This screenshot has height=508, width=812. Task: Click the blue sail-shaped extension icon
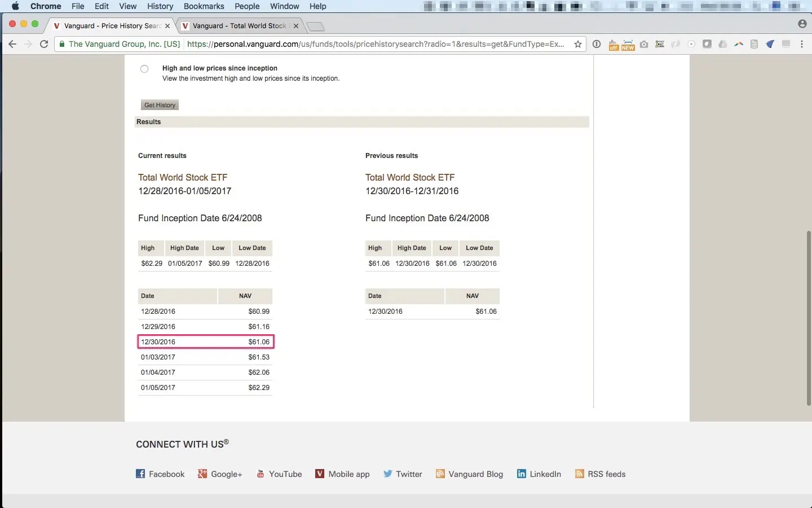[x=770, y=44]
